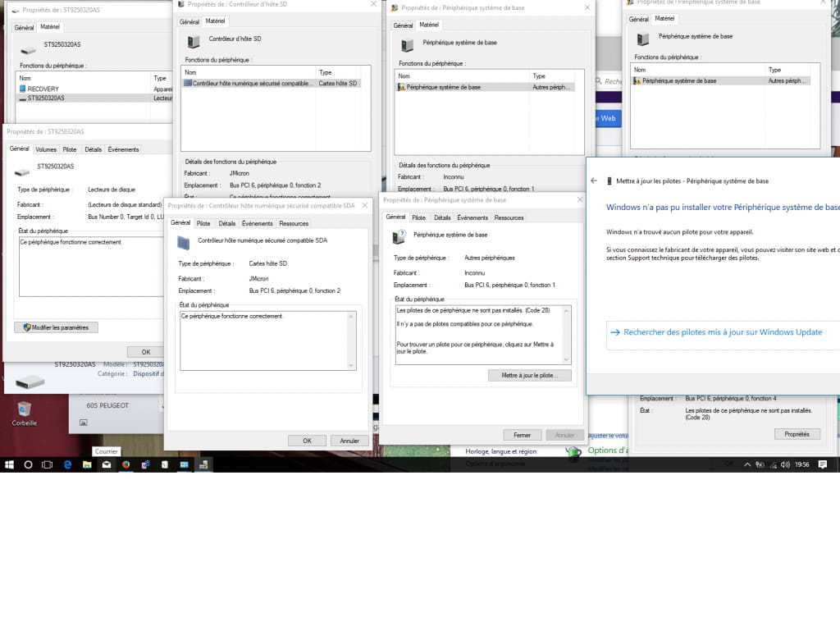
Task: Go back with the arrow in driver update wizard
Action: (x=594, y=181)
